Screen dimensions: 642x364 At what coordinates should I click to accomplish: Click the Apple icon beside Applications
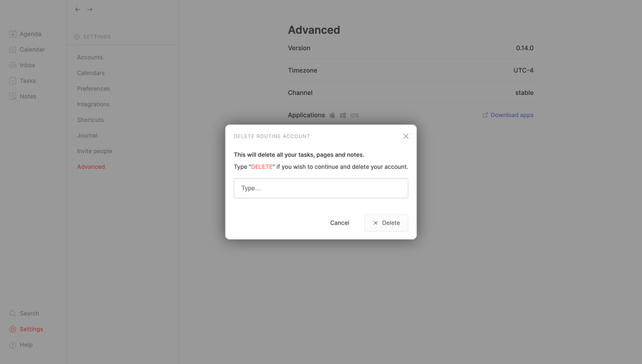point(332,115)
